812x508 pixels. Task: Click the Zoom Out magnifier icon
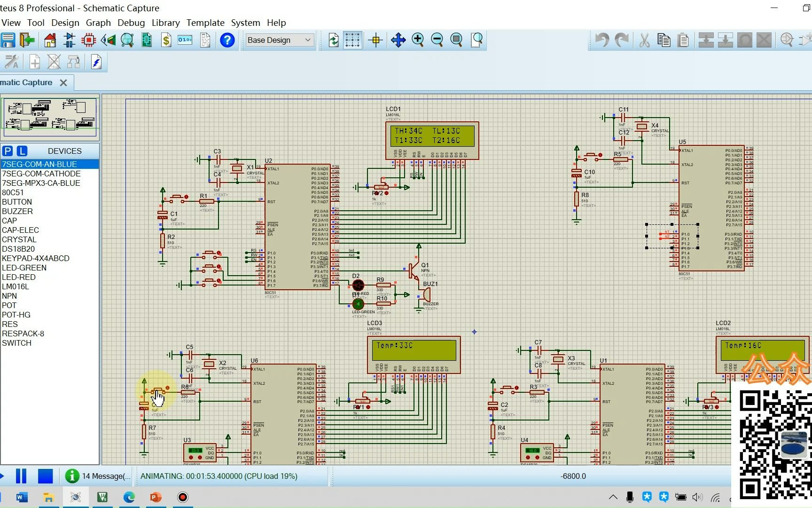(437, 40)
